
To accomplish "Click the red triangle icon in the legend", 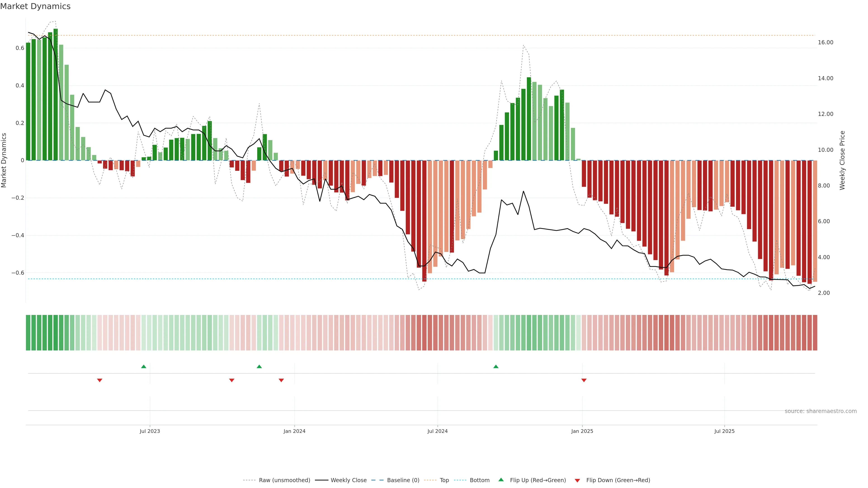I will point(577,480).
